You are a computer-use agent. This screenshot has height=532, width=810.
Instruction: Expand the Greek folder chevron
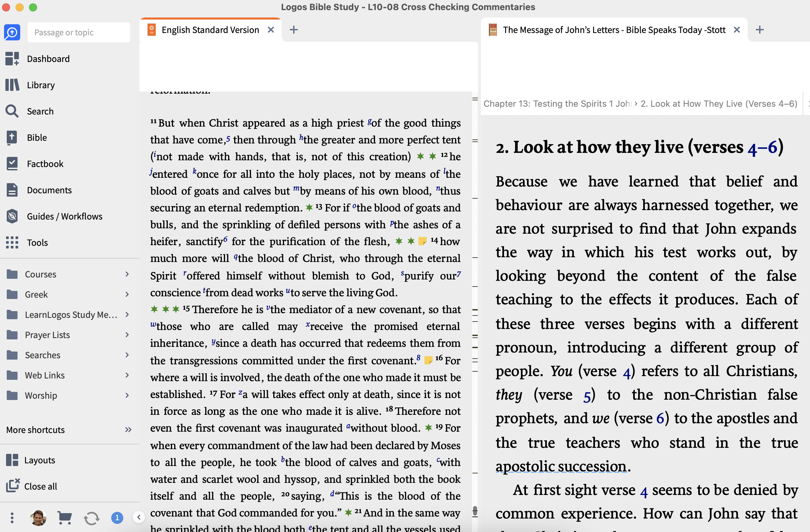coord(127,294)
